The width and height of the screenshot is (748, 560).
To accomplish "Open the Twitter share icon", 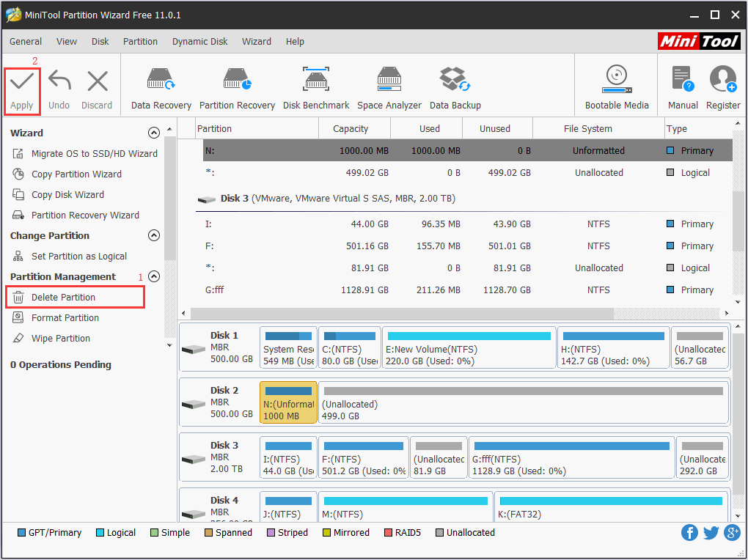I will coord(711,532).
